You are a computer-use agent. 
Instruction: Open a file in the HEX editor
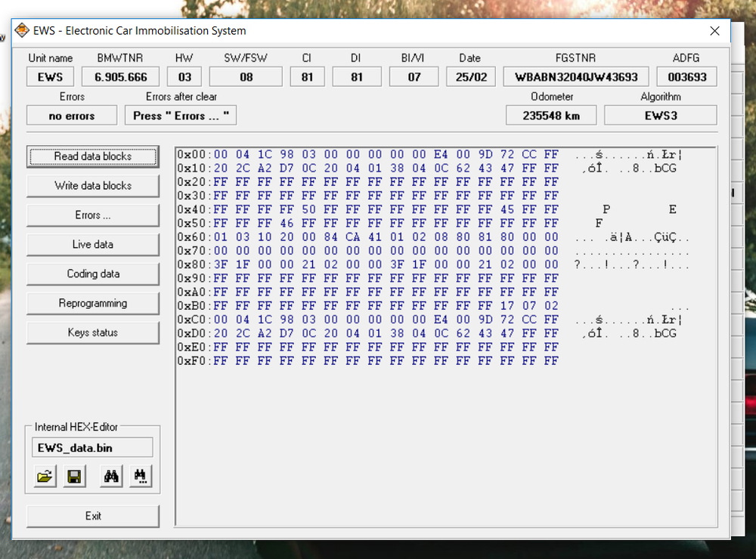coord(45,477)
